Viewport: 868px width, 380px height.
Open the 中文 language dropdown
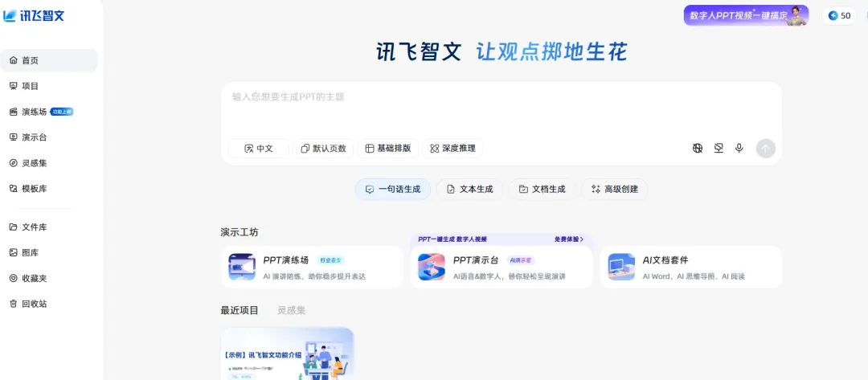click(x=259, y=149)
